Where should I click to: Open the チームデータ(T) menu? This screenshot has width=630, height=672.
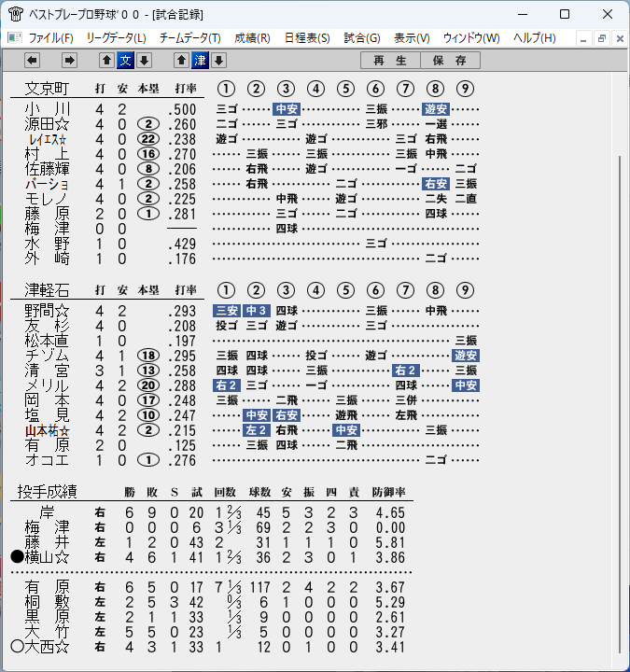189,38
